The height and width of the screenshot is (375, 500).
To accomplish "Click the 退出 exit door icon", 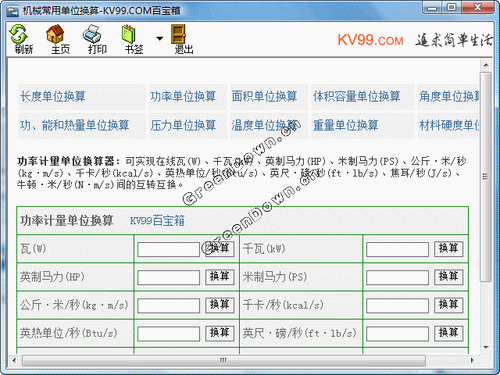I will click(178, 34).
